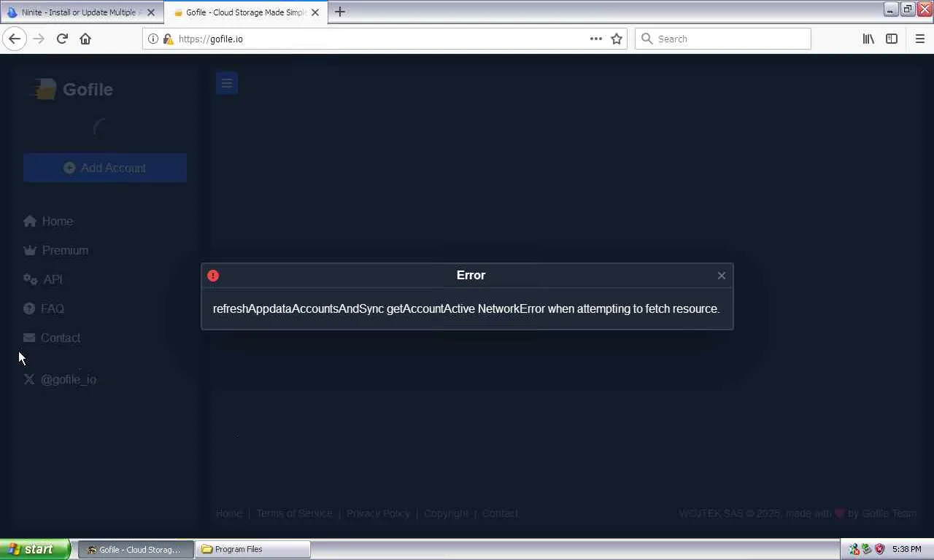Image resolution: width=934 pixels, height=560 pixels.
Task: Bookmark this page with the star icon
Action: [617, 39]
